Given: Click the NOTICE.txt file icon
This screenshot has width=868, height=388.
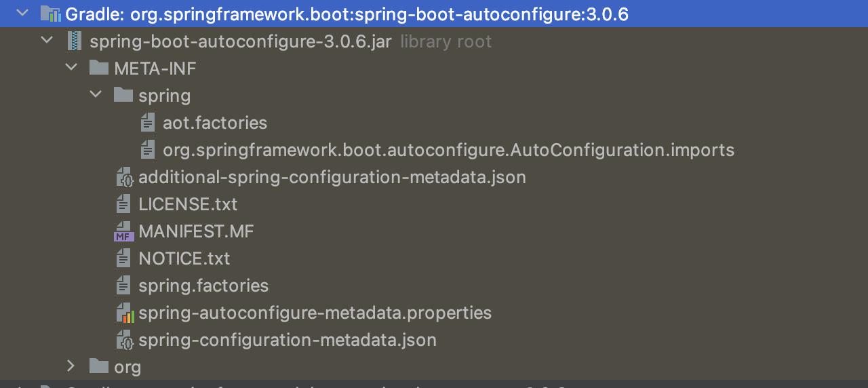Looking at the screenshot, I should point(123,258).
